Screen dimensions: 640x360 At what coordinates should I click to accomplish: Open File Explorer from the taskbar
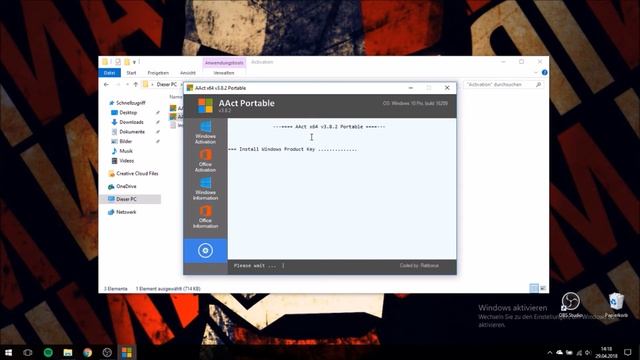coord(68,352)
